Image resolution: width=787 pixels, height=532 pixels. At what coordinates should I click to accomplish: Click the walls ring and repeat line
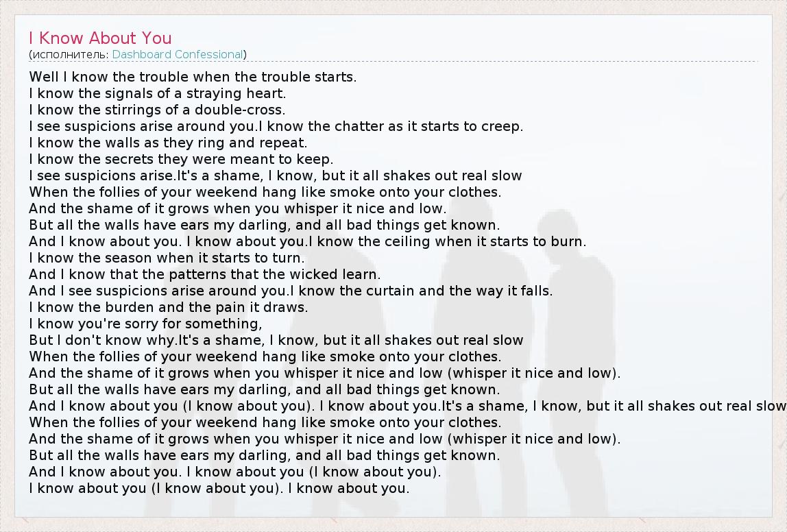pyautogui.click(x=168, y=143)
